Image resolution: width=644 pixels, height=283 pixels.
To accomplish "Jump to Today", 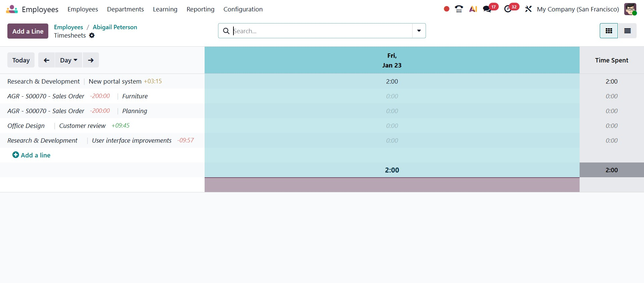I will (21, 60).
